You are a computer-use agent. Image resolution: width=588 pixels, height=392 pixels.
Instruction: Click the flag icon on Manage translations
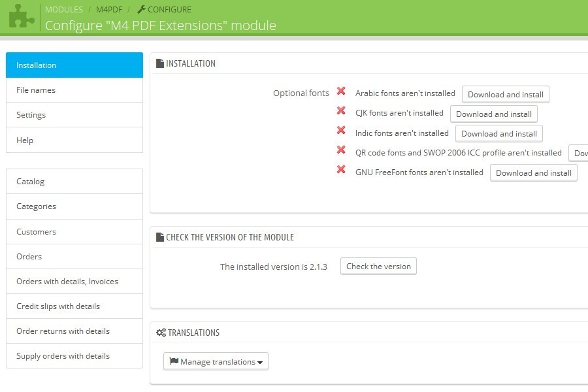(174, 361)
